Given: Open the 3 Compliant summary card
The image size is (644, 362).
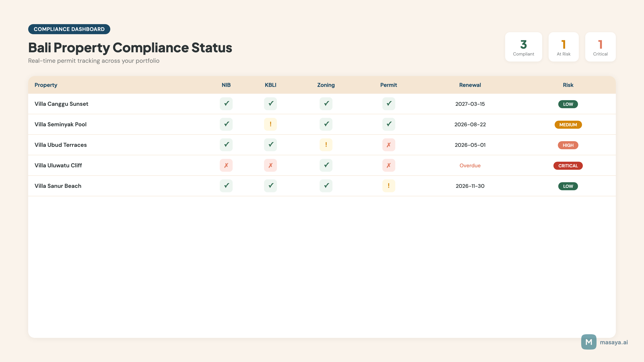Looking at the screenshot, I should [523, 47].
